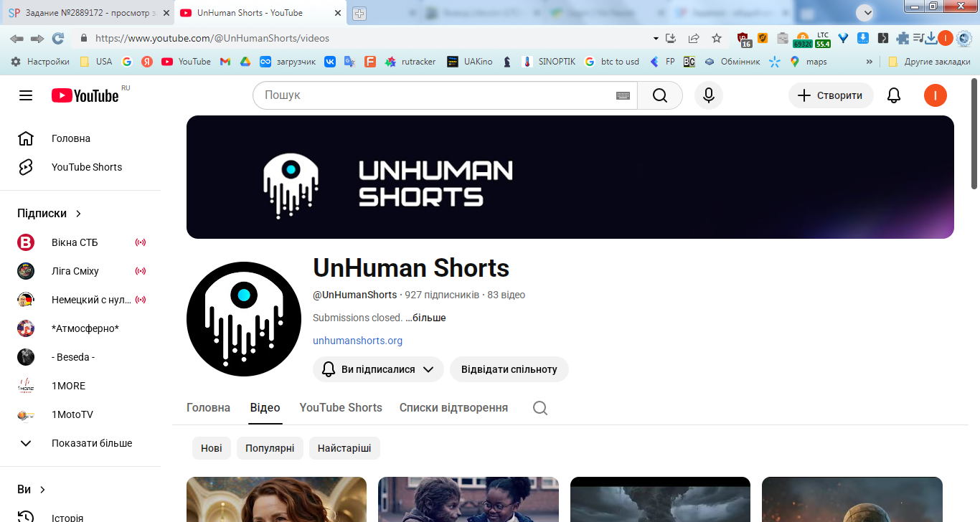Image resolution: width=980 pixels, height=522 pixels.
Task: Open Вікна СТБ subscription channel
Action: (x=80, y=242)
